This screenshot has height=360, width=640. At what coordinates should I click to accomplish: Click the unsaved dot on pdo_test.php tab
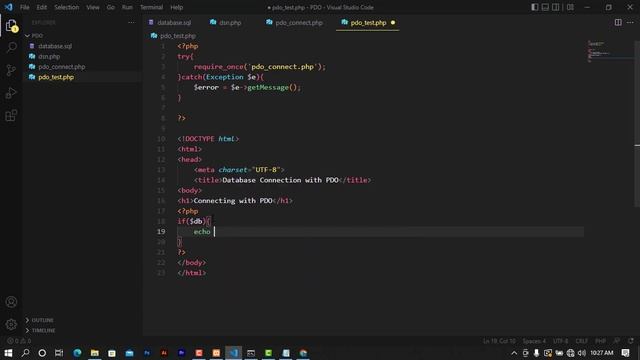pyautogui.click(x=393, y=22)
